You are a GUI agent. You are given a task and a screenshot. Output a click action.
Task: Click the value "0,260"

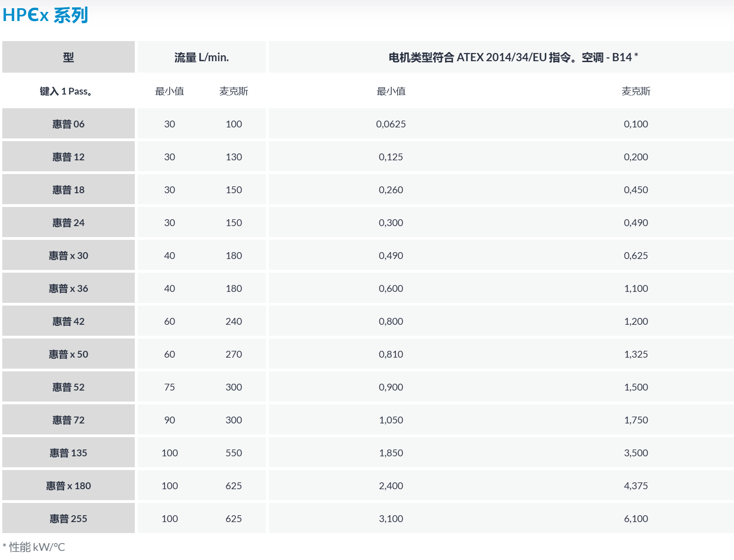tap(391, 190)
